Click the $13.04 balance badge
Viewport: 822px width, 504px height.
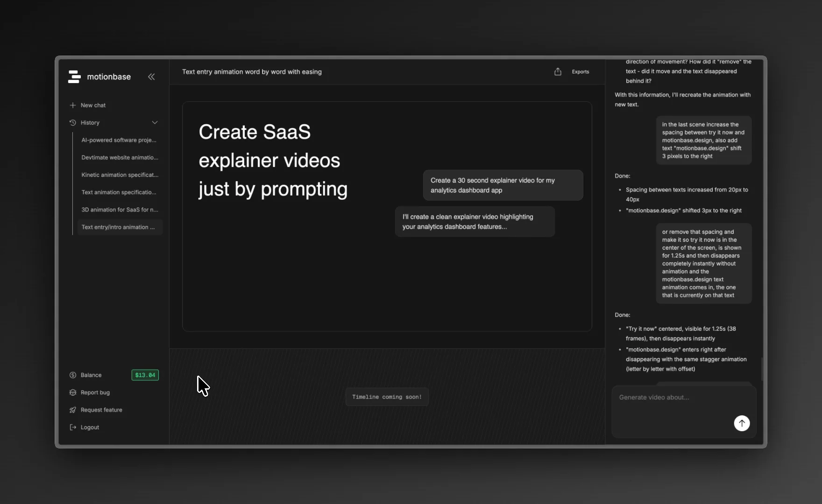tap(145, 375)
